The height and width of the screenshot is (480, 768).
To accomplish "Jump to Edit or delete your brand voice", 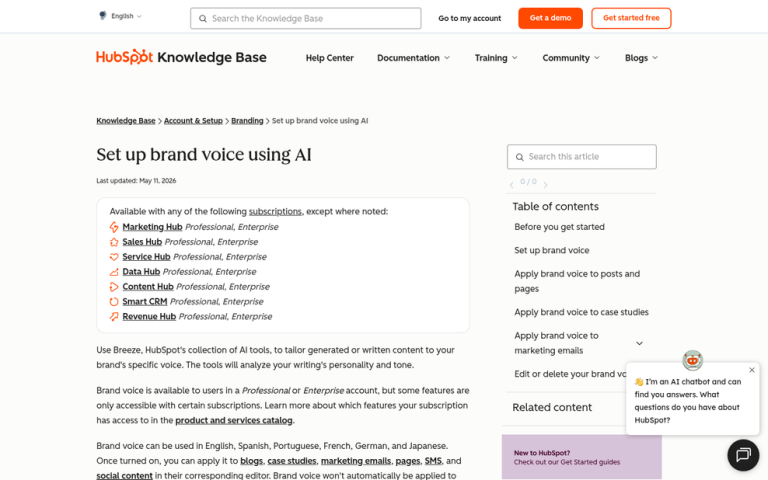I will (x=570, y=374).
